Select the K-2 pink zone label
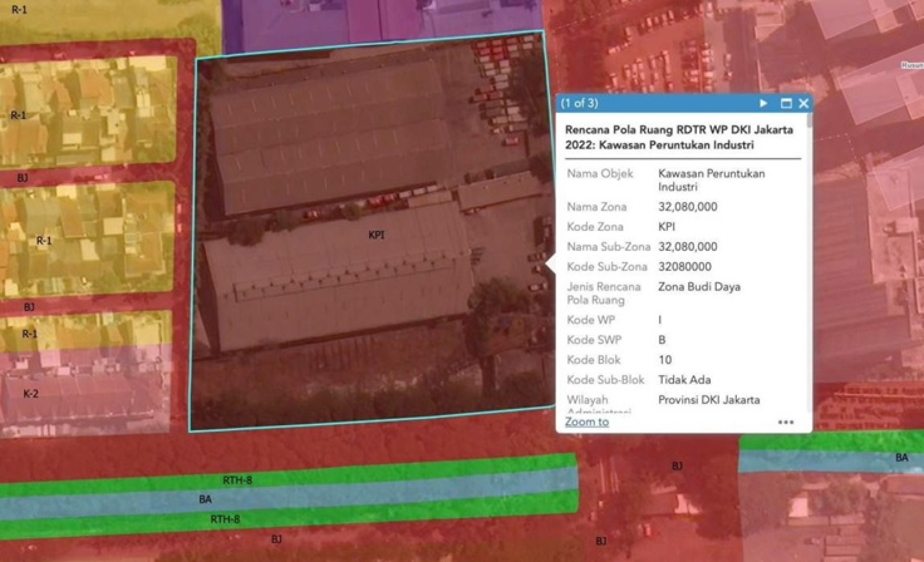 [x=31, y=393]
